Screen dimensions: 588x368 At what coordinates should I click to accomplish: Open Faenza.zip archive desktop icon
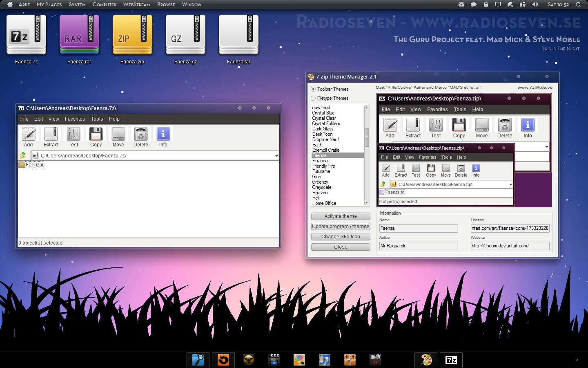(x=132, y=35)
